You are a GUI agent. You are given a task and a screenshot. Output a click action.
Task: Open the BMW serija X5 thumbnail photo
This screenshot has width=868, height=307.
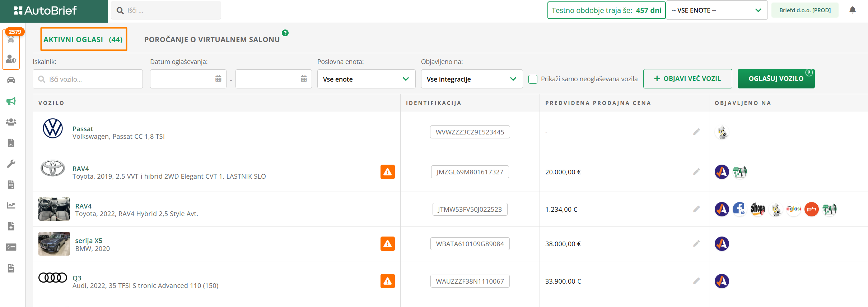click(x=54, y=244)
